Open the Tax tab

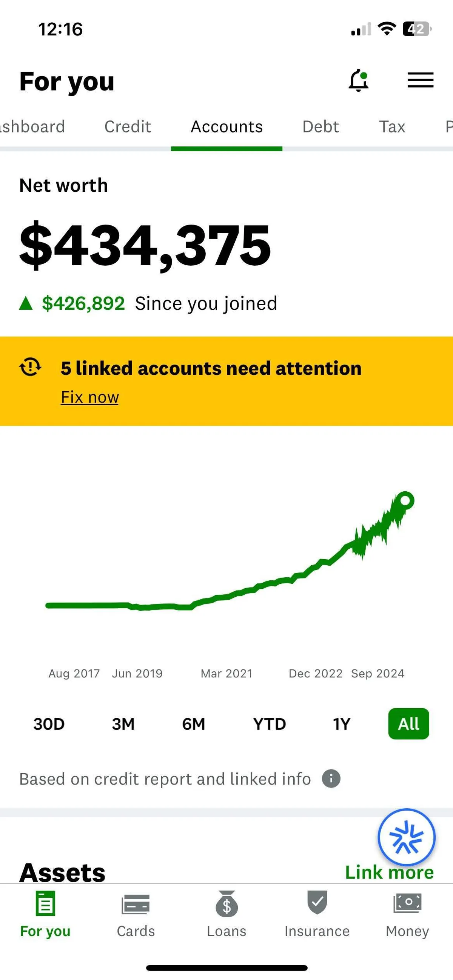(x=392, y=127)
